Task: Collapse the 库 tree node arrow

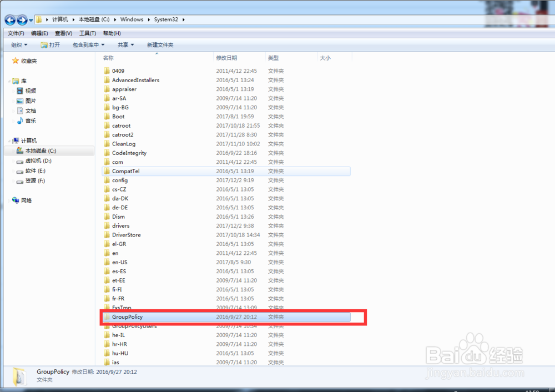Action: point(9,81)
